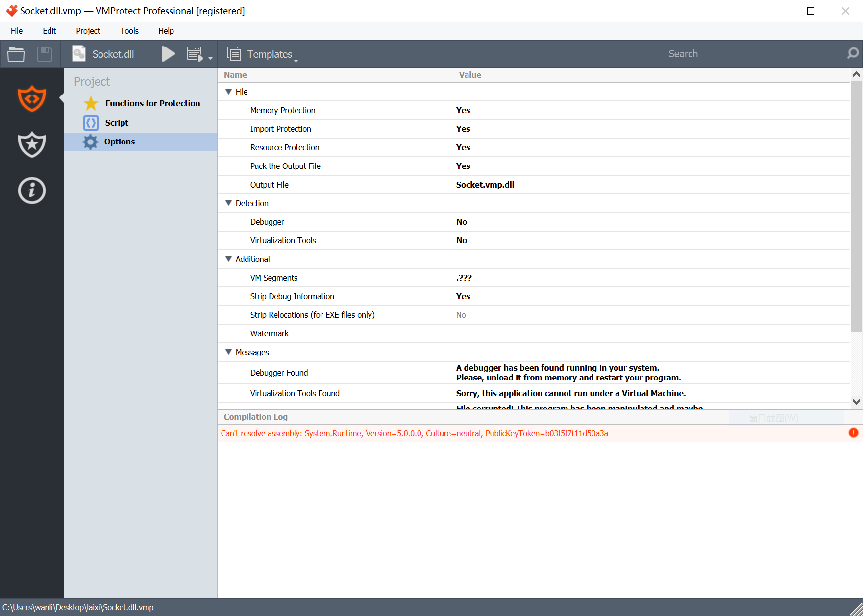The height and width of the screenshot is (616, 863).
Task: Collapse the Messages options group
Action: pos(228,352)
